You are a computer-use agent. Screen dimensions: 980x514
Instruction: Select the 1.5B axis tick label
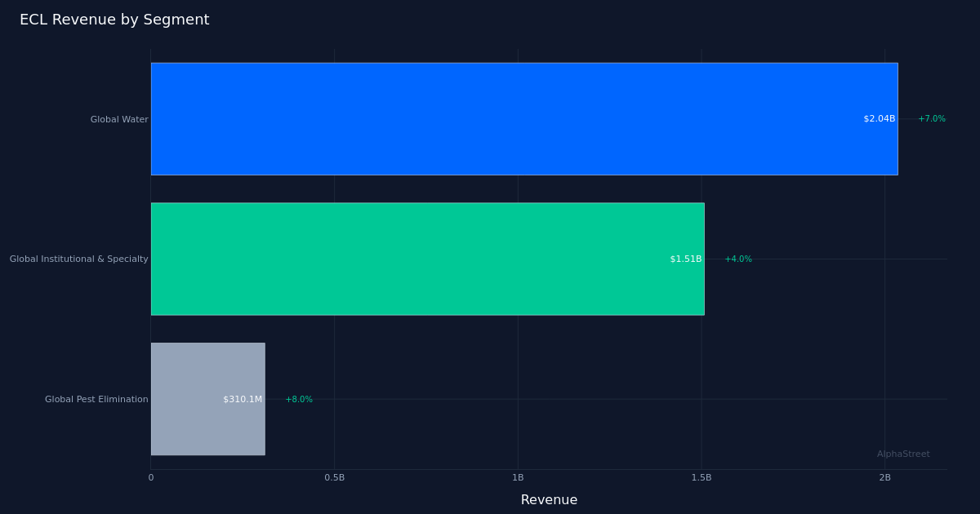702,478
